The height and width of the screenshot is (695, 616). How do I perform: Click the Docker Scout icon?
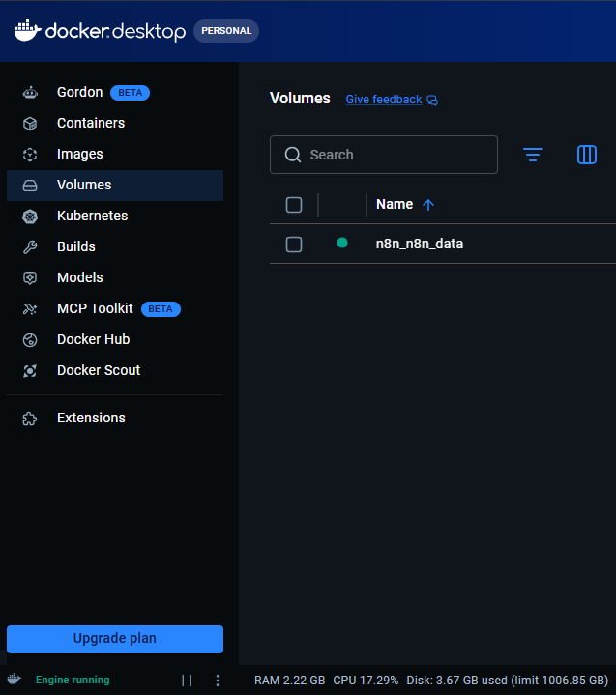coord(30,370)
